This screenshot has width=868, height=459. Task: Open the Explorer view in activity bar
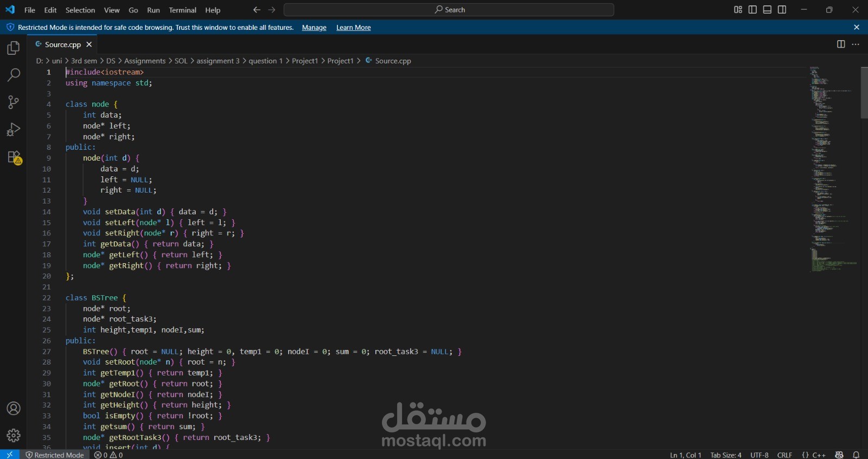14,48
